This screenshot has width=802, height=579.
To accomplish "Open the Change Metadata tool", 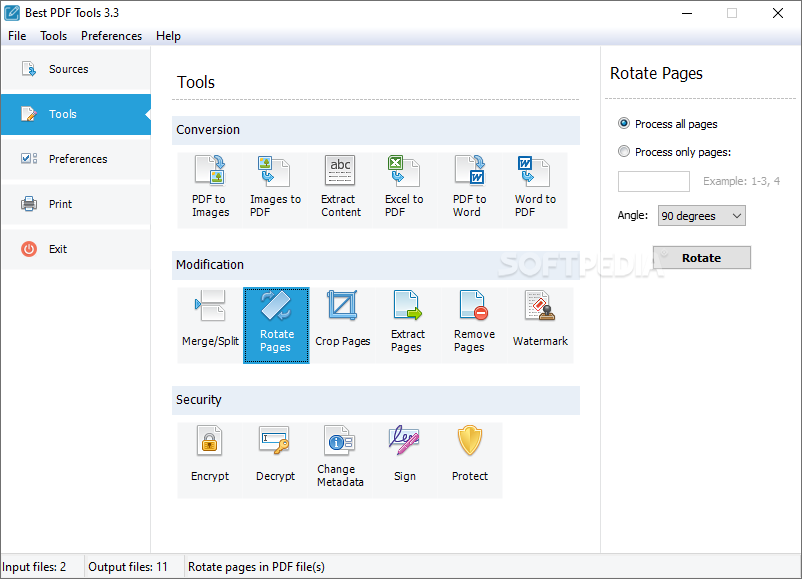I will pos(340,460).
